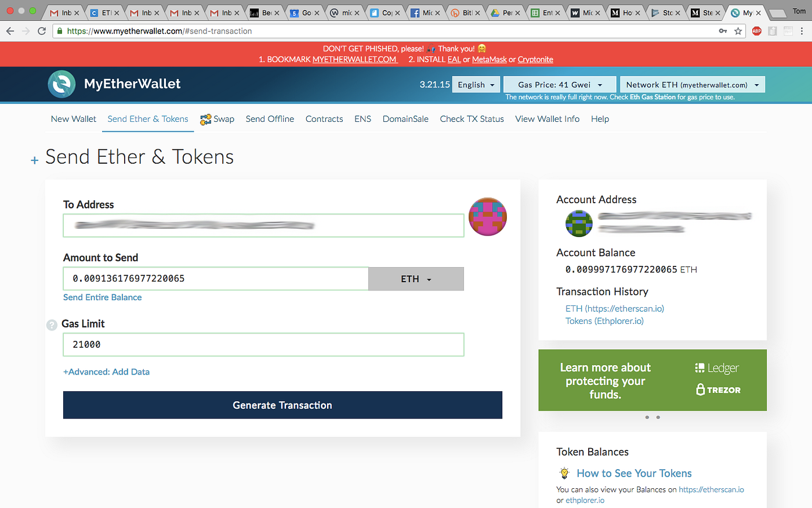
Task: Click the Tom profile button in Chrome
Action: (x=799, y=11)
